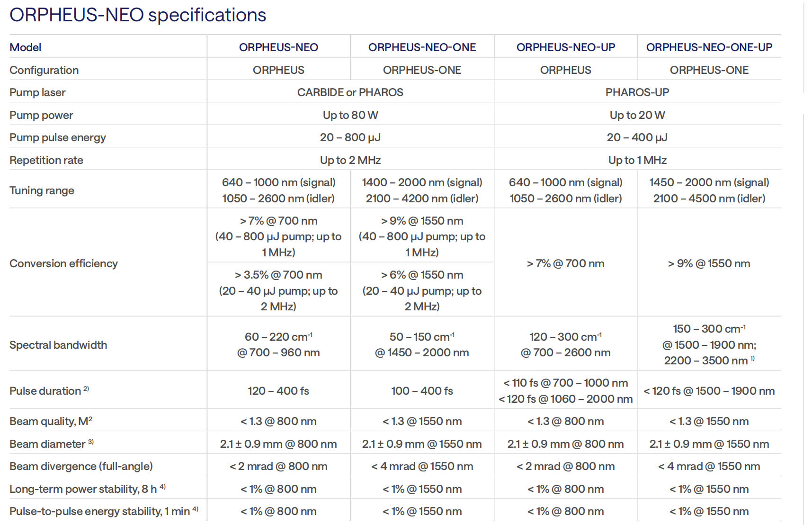
Task: Select the '2100 – 4500 nm (idler)' text
Action: 709,199
